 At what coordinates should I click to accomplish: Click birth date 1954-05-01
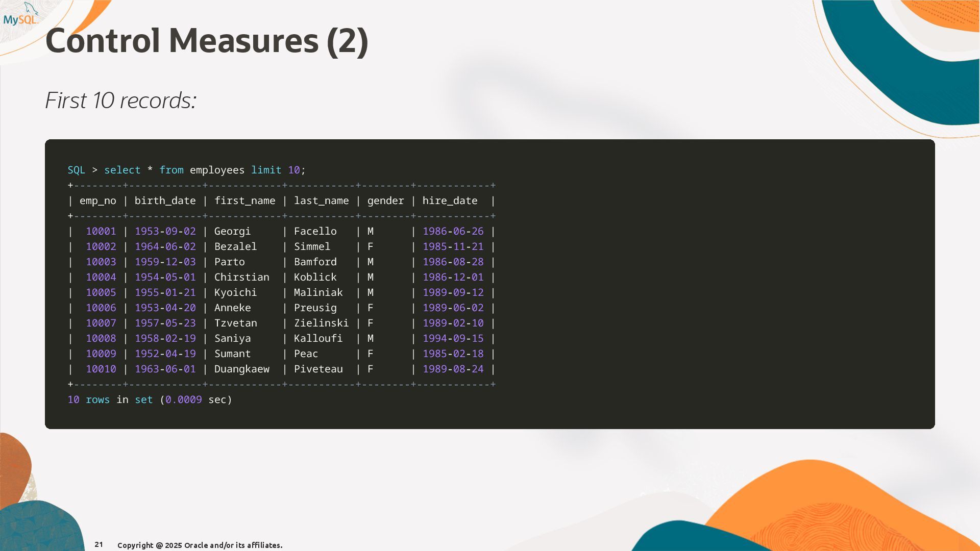165,277
